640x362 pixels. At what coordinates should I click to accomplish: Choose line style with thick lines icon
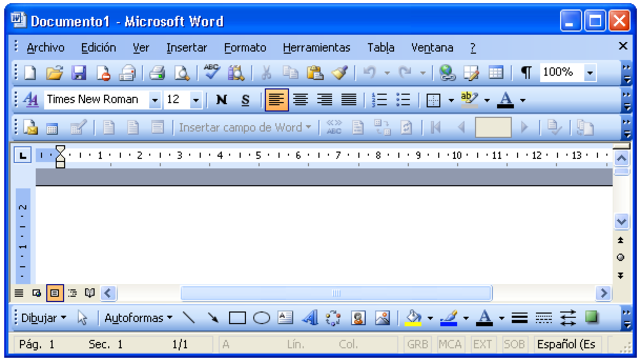pyautogui.click(x=520, y=318)
